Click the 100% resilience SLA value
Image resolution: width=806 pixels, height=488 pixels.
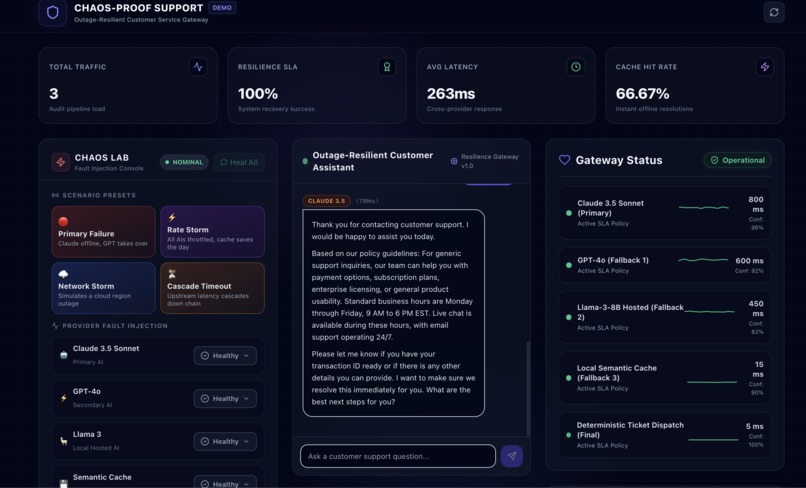tap(258, 94)
